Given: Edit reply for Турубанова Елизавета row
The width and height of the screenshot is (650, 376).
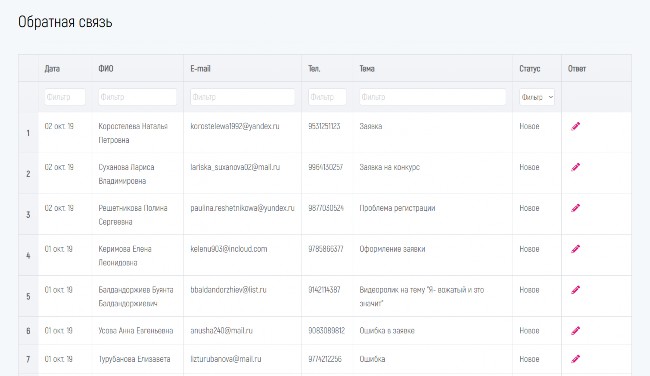Looking at the screenshot, I should click(x=575, y=359).
